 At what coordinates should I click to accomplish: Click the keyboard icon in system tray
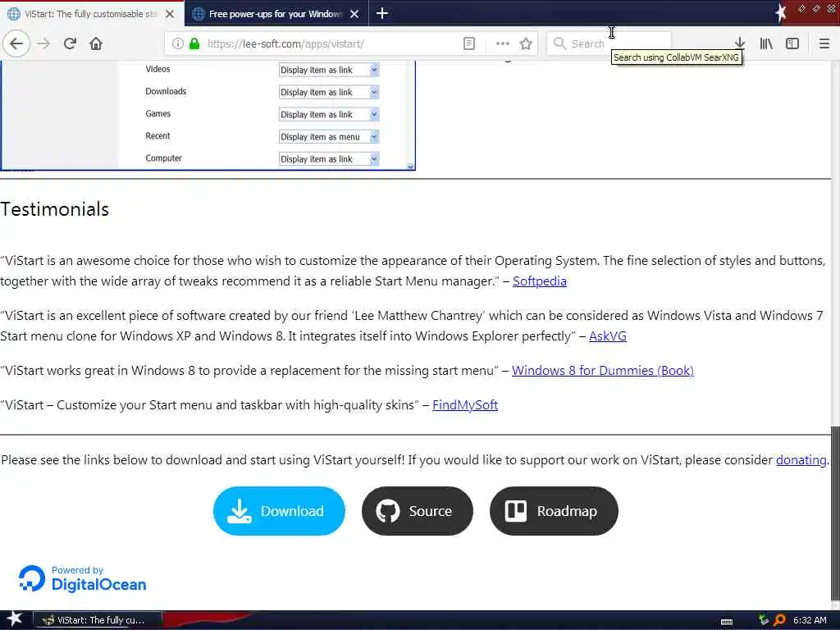pos(727,622)
